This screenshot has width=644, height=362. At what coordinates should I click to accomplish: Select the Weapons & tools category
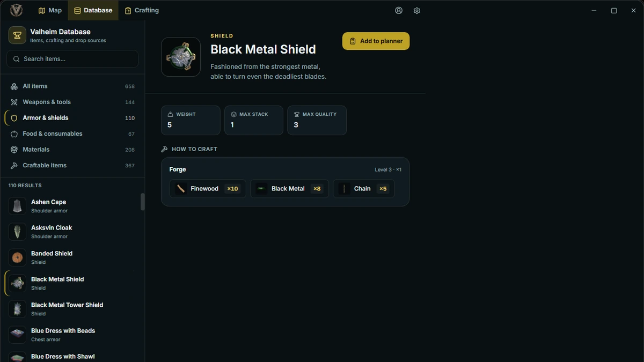(x=72, y=102)
